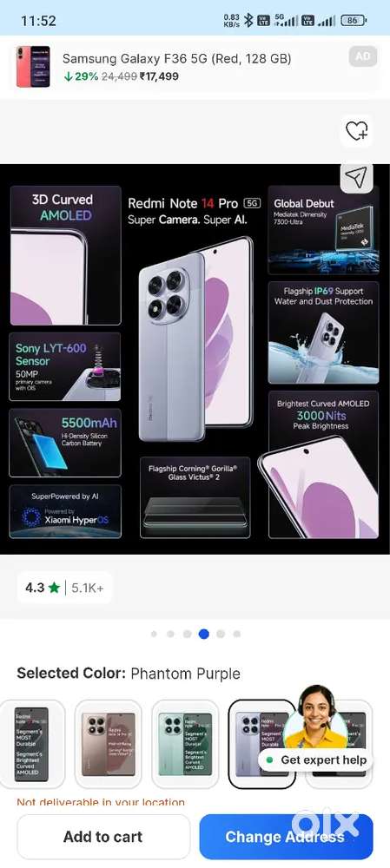
Task: Tap the wishlist heart icon
Action: click(x=356, y=131)
